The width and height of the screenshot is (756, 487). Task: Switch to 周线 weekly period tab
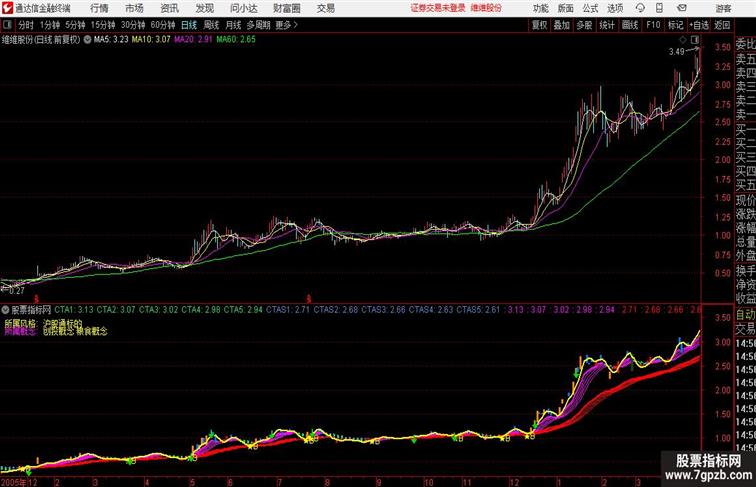[x=211, y=25]
